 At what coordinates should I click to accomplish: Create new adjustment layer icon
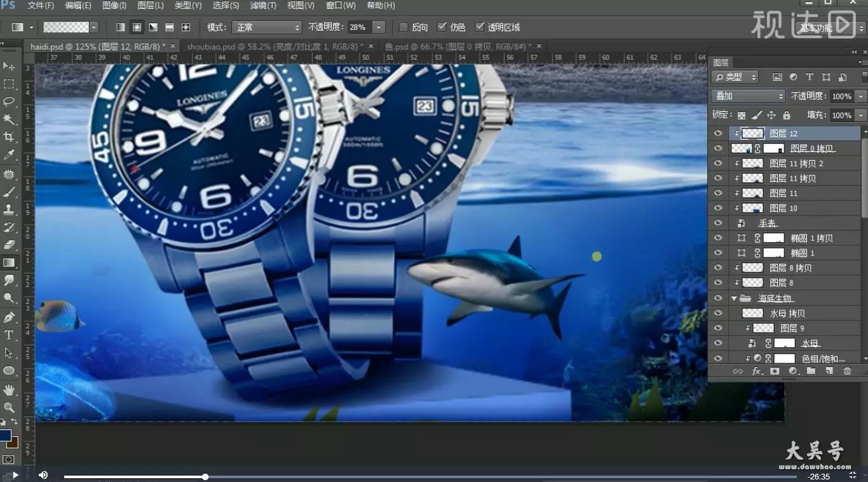pyautogui.click(x=793, y=371)
